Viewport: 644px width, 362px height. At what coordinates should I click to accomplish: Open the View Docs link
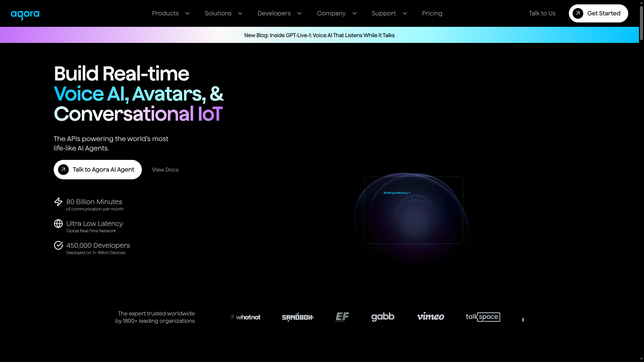(165, 170)
